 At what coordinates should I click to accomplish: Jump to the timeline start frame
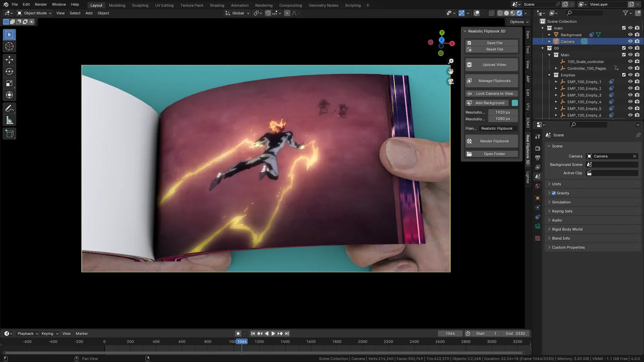(253, 334)
